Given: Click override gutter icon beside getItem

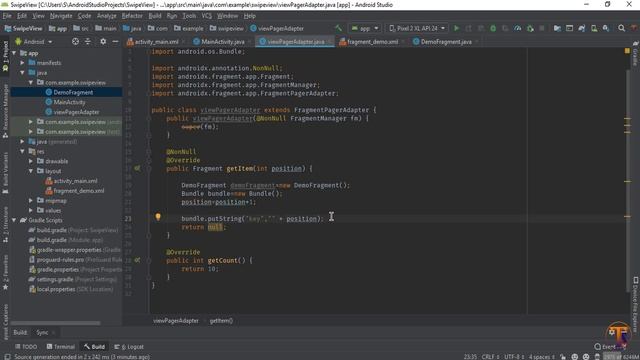Looking at the screenshot, I should pos(137,168).
